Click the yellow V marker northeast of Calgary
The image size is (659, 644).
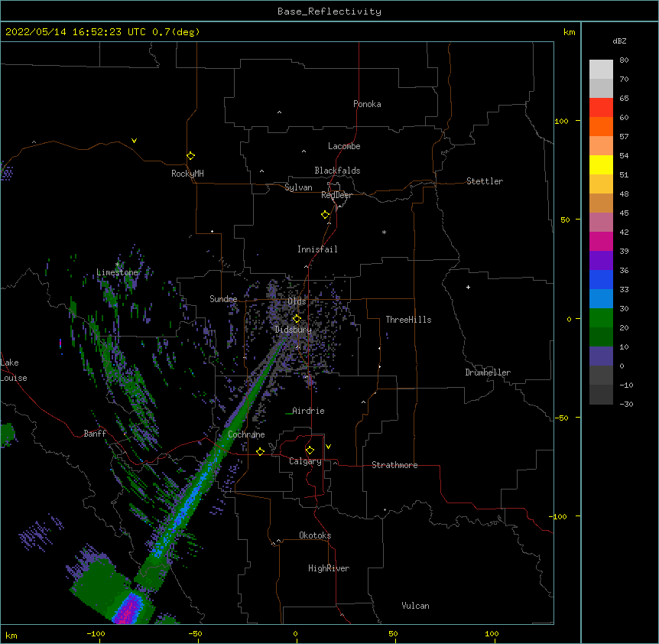[x=328, y=447]
